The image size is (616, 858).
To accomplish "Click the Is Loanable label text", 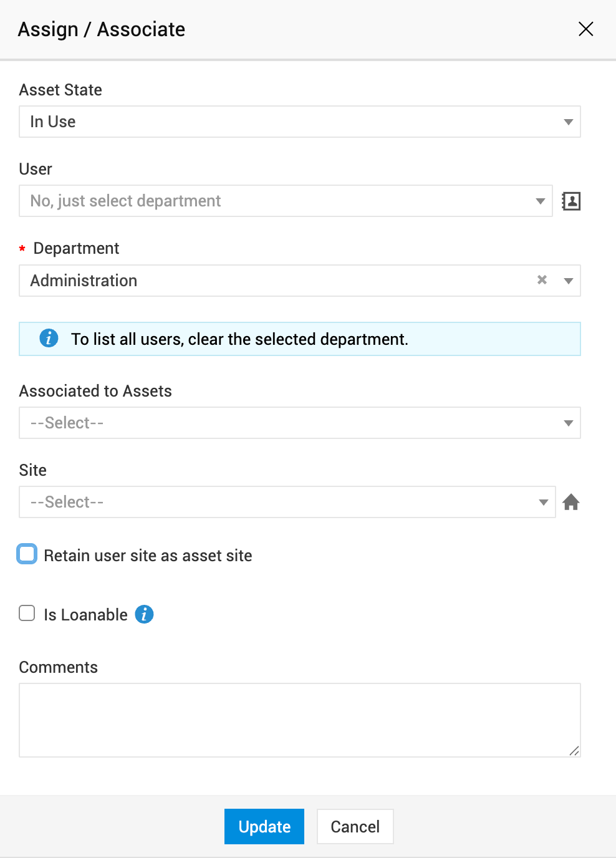I will click(x=85, y=615).
